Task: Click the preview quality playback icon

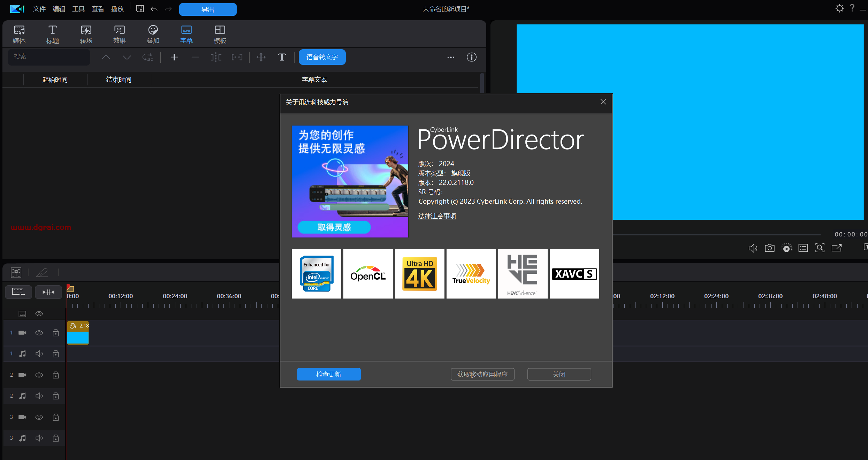Action: [787, 248]
